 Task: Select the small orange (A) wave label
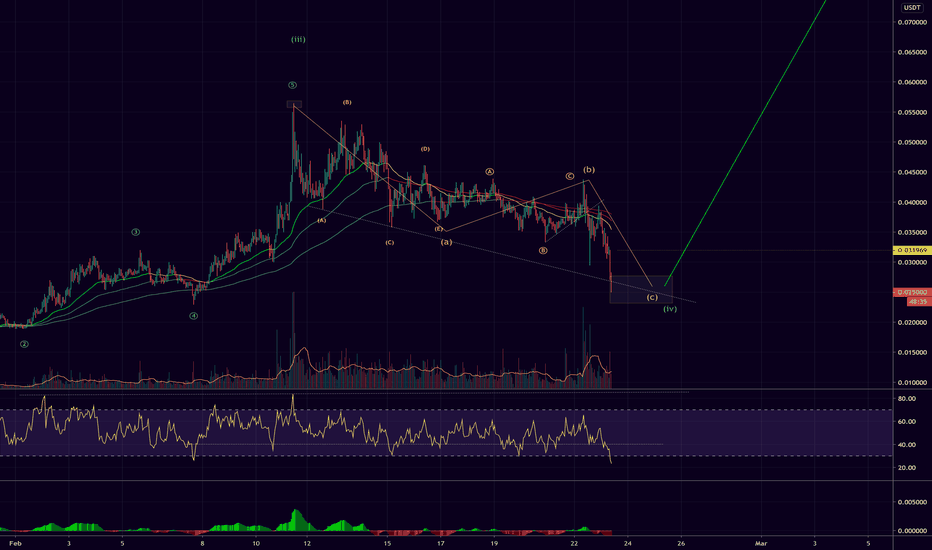322,221
